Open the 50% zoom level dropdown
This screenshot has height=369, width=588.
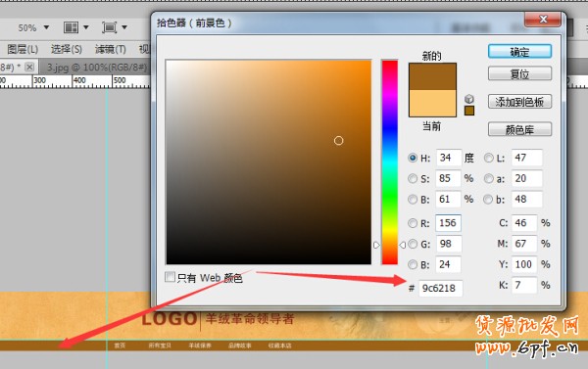click(46, 27)
